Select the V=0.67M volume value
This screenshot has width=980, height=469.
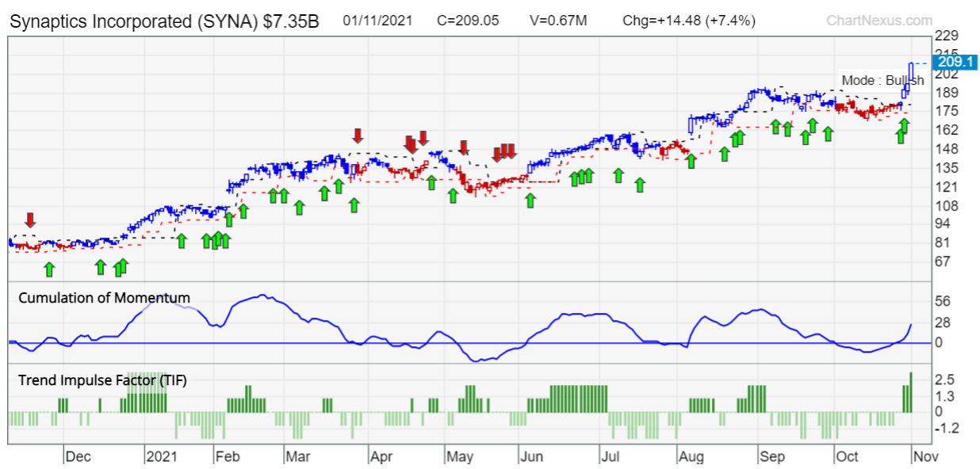(557, 21)
